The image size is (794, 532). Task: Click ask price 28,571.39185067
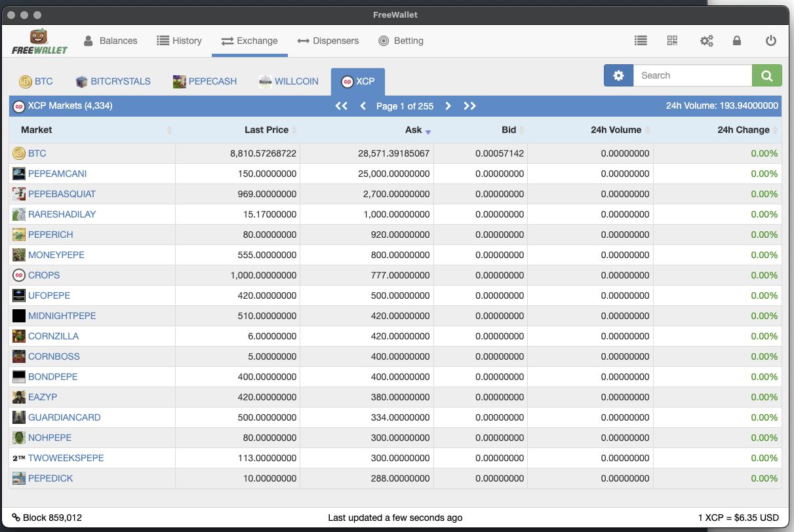394,153
